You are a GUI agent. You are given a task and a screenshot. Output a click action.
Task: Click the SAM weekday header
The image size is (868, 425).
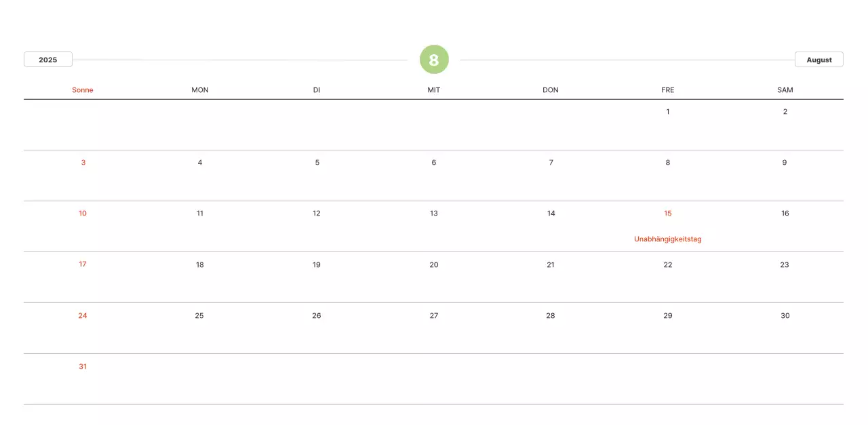click(785, 90)
